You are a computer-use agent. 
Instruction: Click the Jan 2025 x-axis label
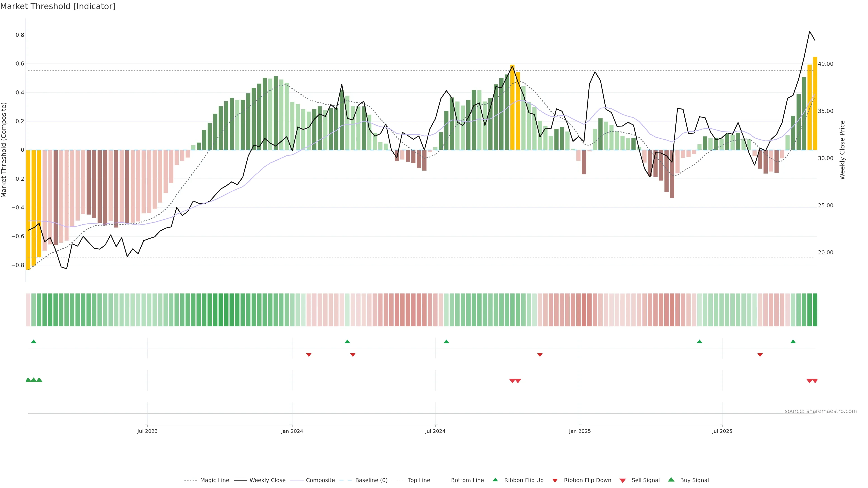[x=580, y=431]
